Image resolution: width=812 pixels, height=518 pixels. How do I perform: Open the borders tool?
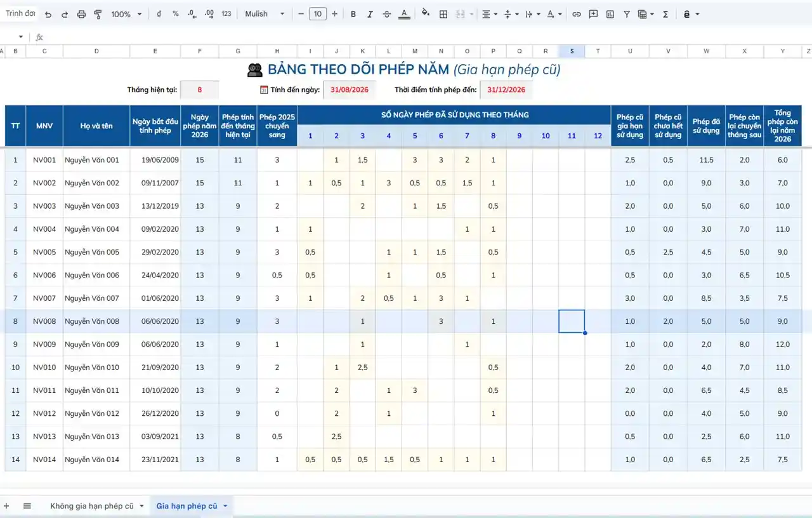(443, 14)
